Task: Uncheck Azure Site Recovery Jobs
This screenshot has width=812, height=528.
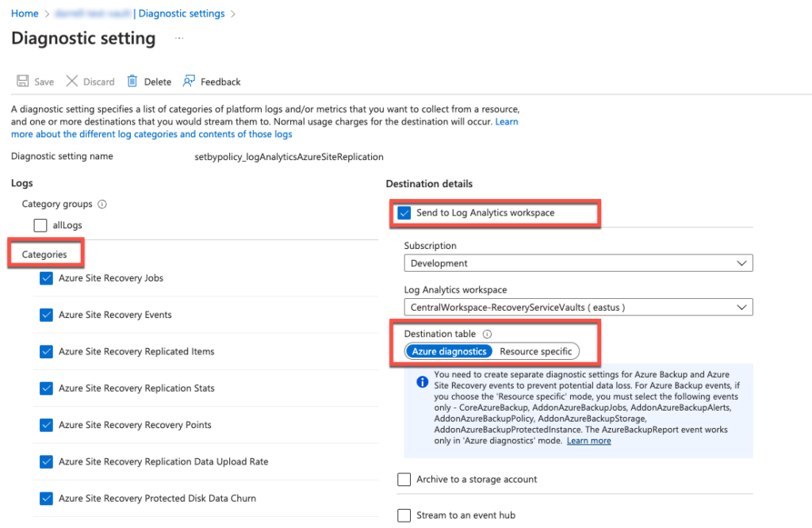Action: pyautogui.click(x=46, y=277)
